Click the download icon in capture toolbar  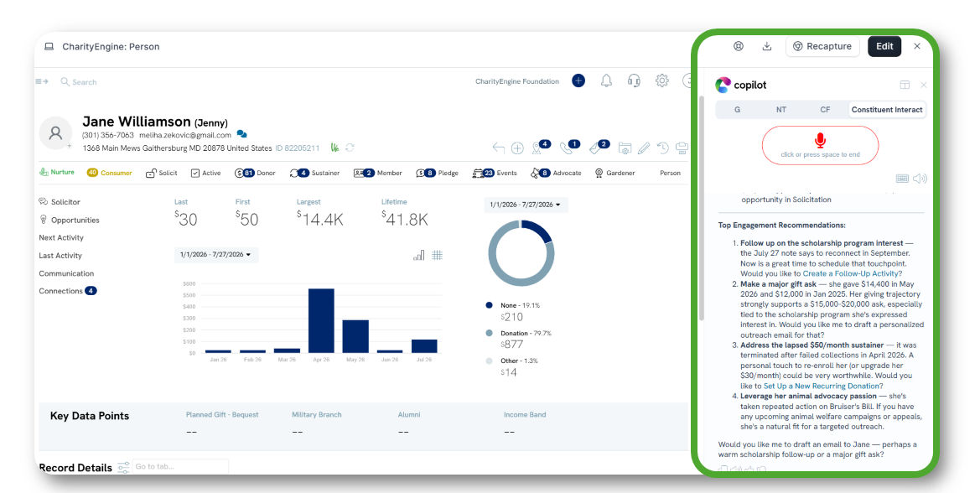point(767,46)
